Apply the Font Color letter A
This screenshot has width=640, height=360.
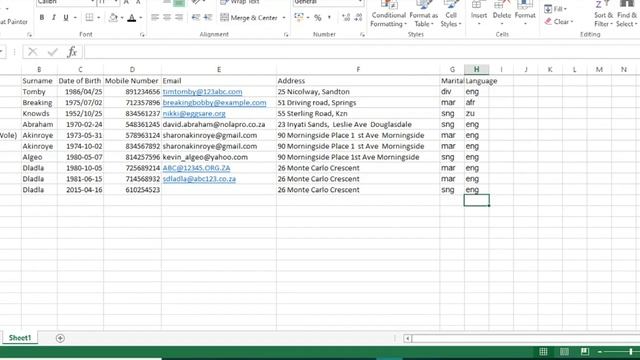(x=131, y=18)
